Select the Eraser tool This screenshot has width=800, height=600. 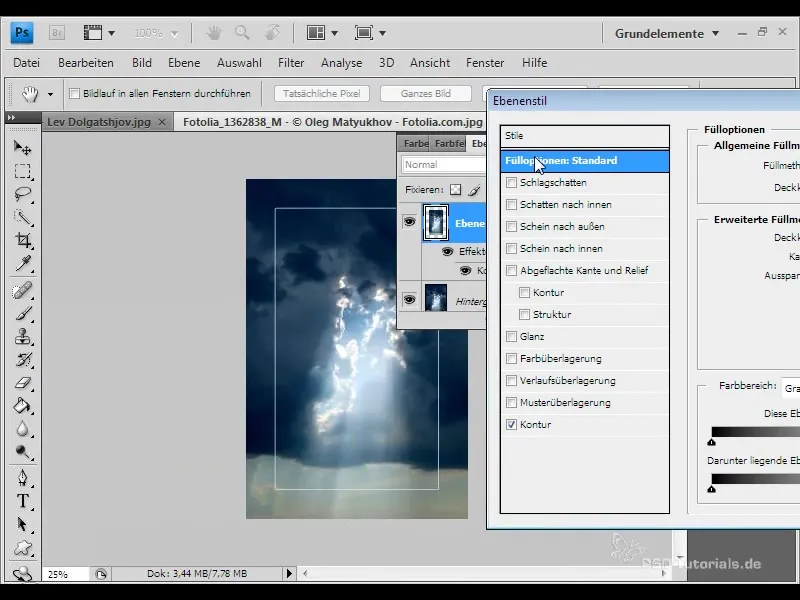[22, 383]
